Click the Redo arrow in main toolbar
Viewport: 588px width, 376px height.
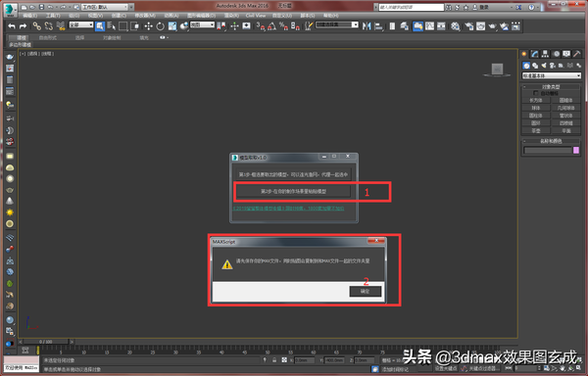(23, 26)
